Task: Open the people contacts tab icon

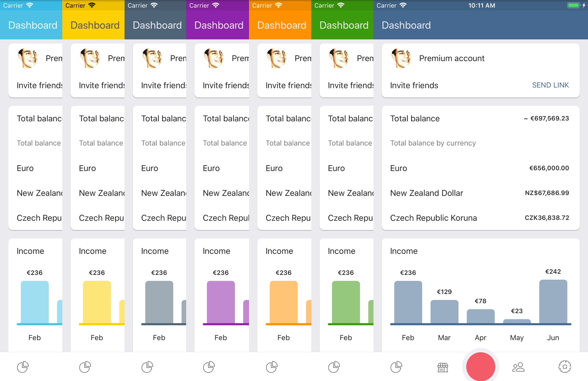Action: click(518, 367)
